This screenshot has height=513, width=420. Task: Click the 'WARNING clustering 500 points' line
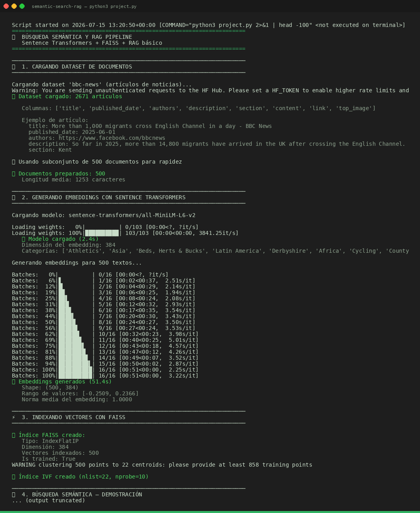point(162,465)
